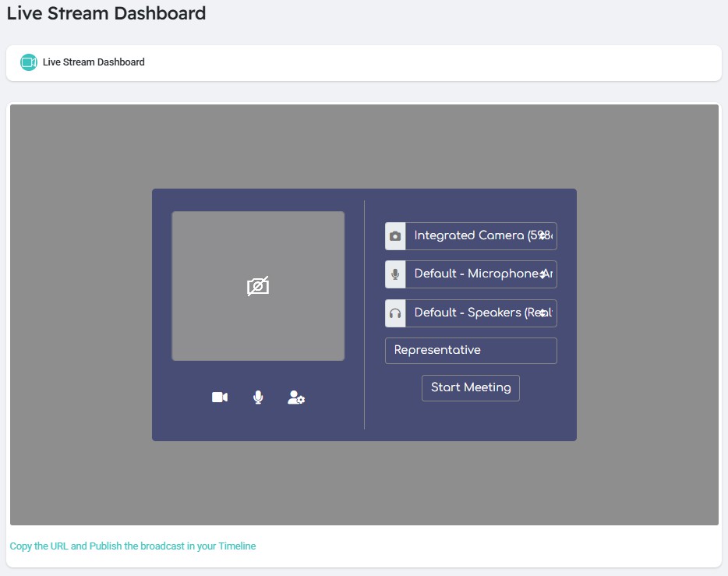Image resolution: width=728 pixels, height=576 pixels.
Task: Click the headphones icon beside Default - Speakers
Action: tap(395, 313)
